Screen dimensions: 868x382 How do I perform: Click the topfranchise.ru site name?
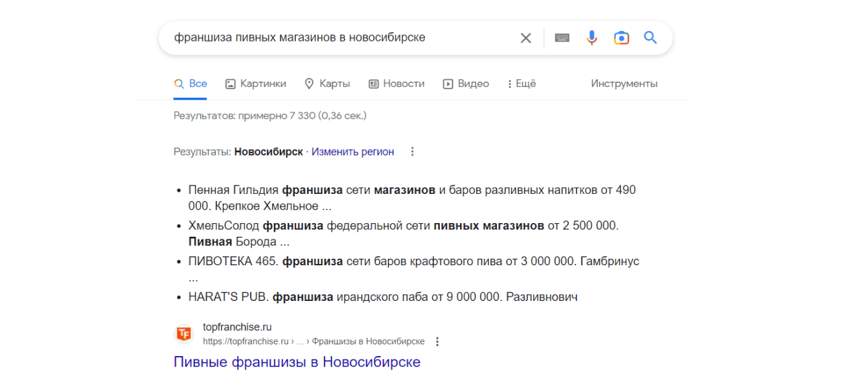237,328
